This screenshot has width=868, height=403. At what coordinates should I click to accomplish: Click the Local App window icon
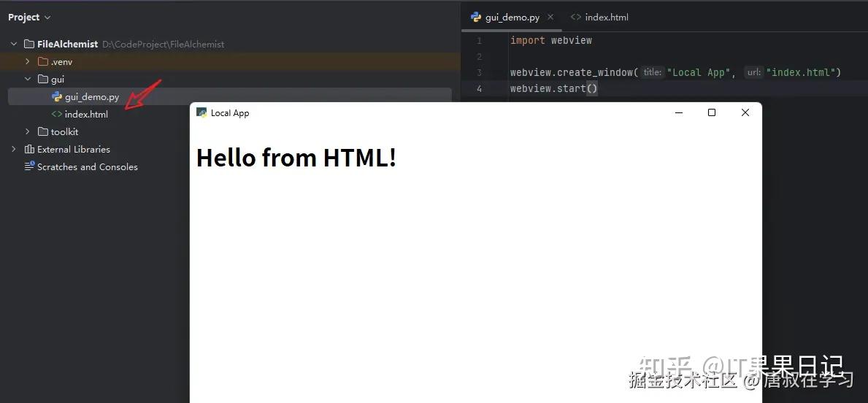point(201,113)
